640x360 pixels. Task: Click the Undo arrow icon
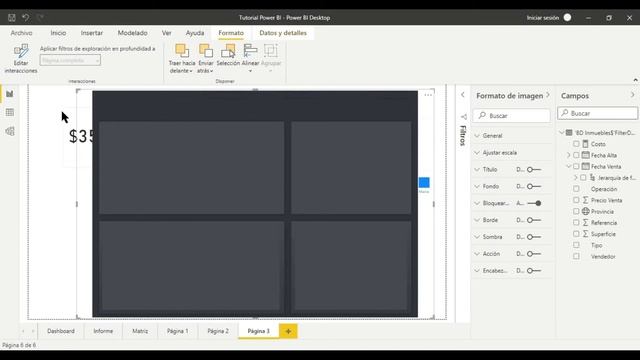click(26, 18)
